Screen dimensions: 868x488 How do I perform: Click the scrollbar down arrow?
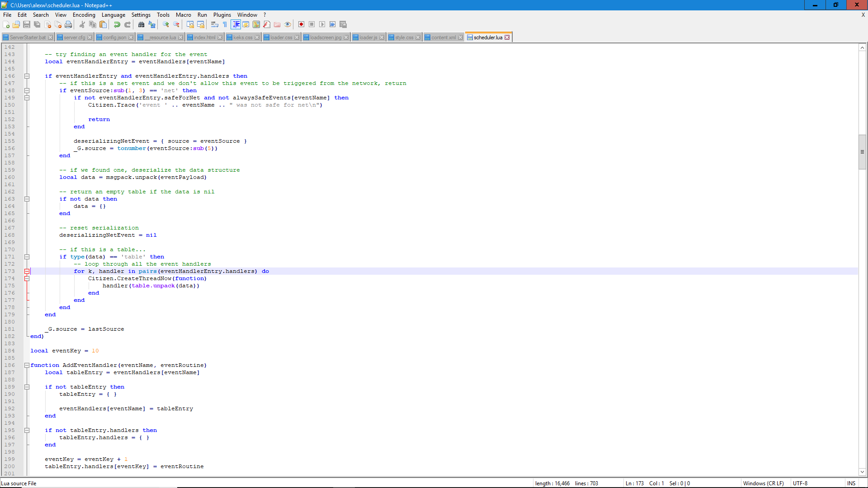coord(863,472)
